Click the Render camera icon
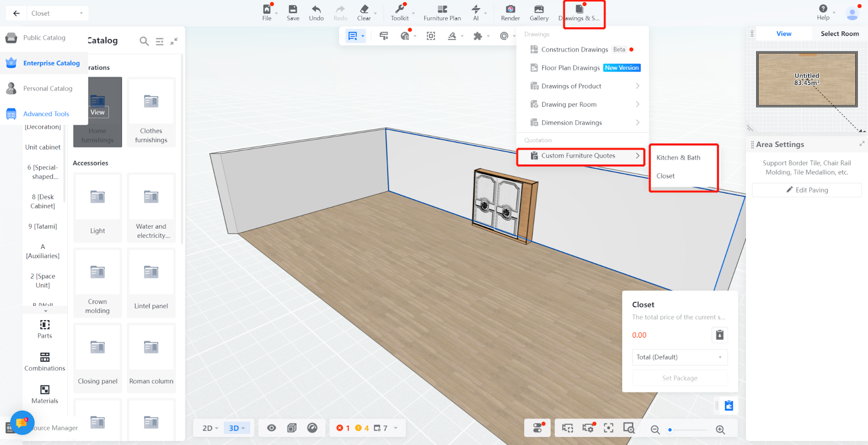 [510, 9]
